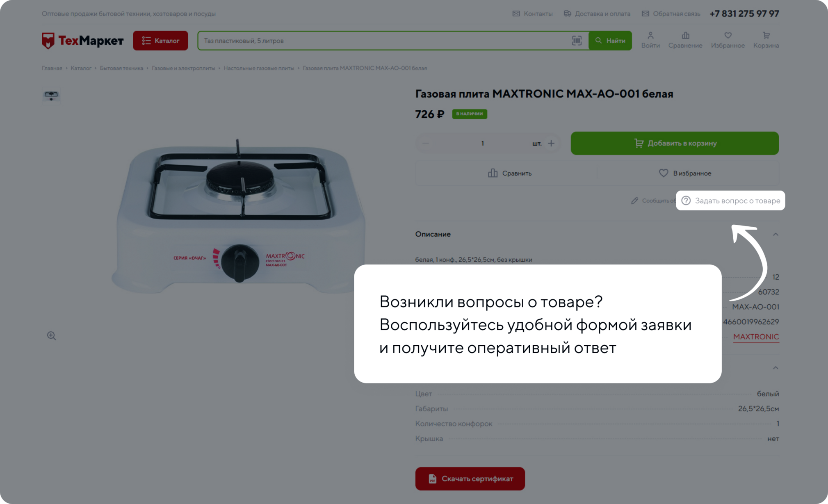Select the stove product thumbnail

point(51,96)
